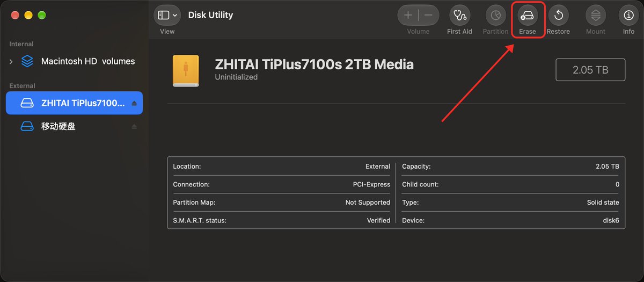The width and height of the screenshot is (644, 282).
Task: Open the View sidebar dropdown
Action: click(167, 16)
